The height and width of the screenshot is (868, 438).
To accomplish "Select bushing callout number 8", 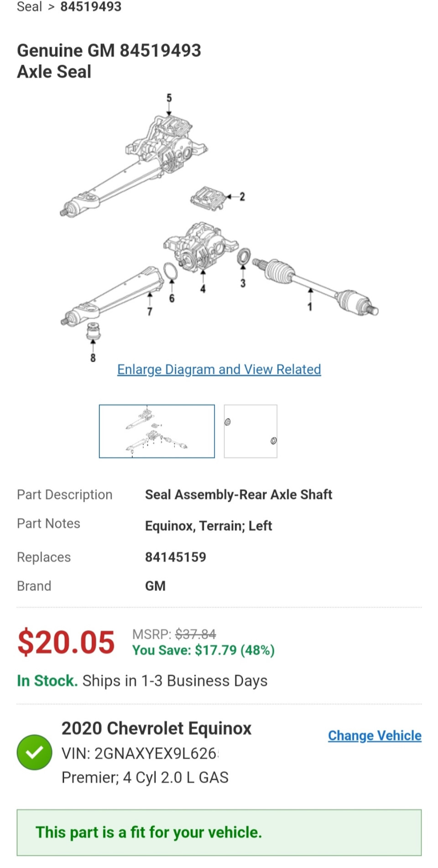I will [93, 358].
